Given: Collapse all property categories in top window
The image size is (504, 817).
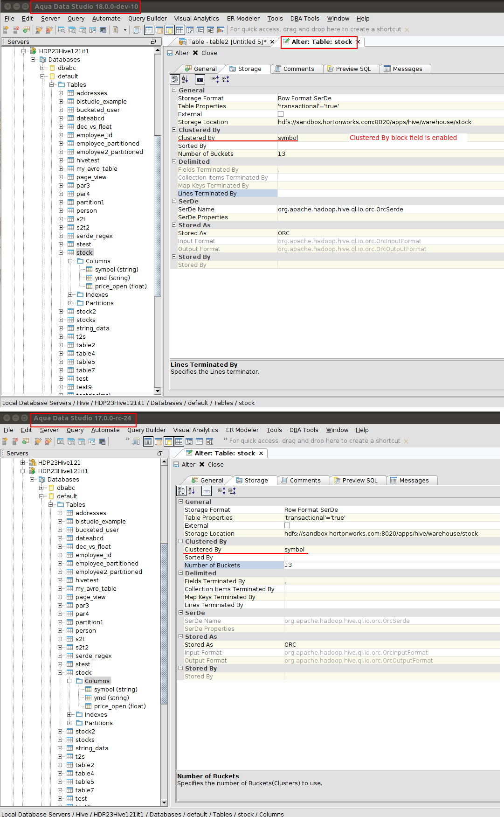Looking at the screenshot, I should pos(226,79).
